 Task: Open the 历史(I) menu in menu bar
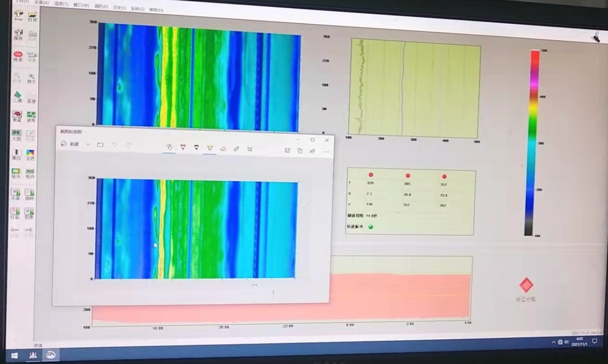coord(119,7)
